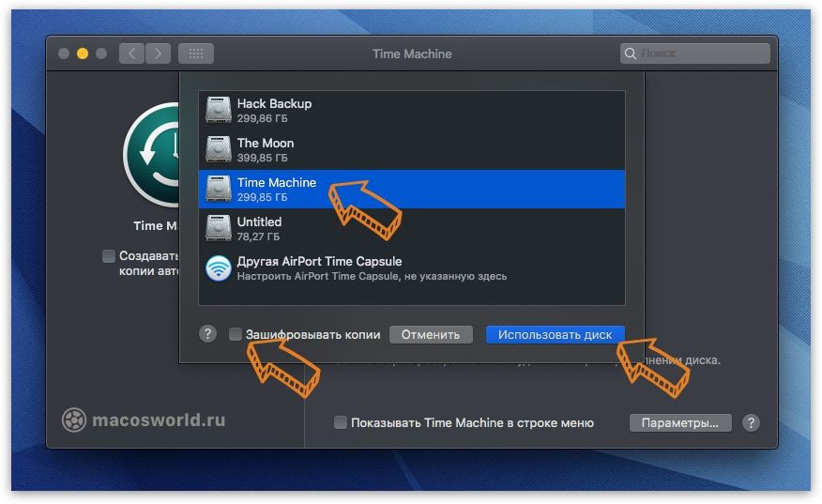The width and height of the screenshot is (822, 504).
Task: Go forward with the toolbar forward arrow
Action: click(158, 53)
